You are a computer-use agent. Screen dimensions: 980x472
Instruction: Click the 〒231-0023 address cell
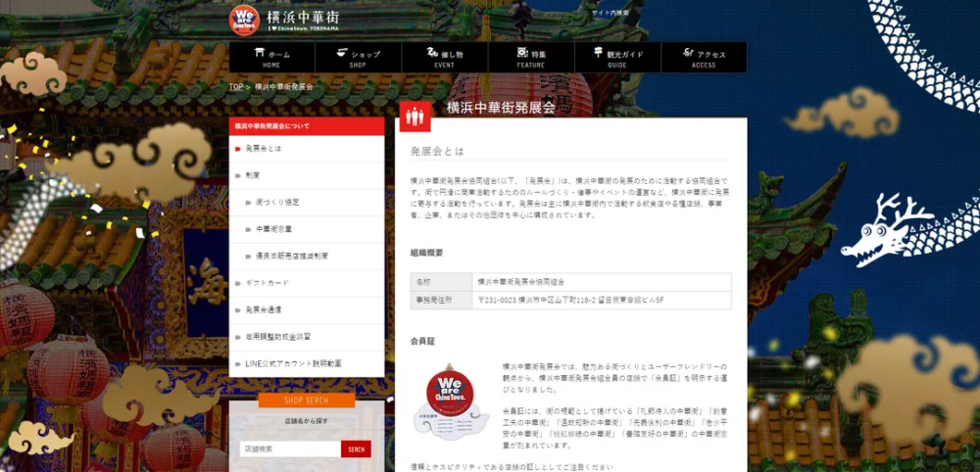click(x=602, y=301)
